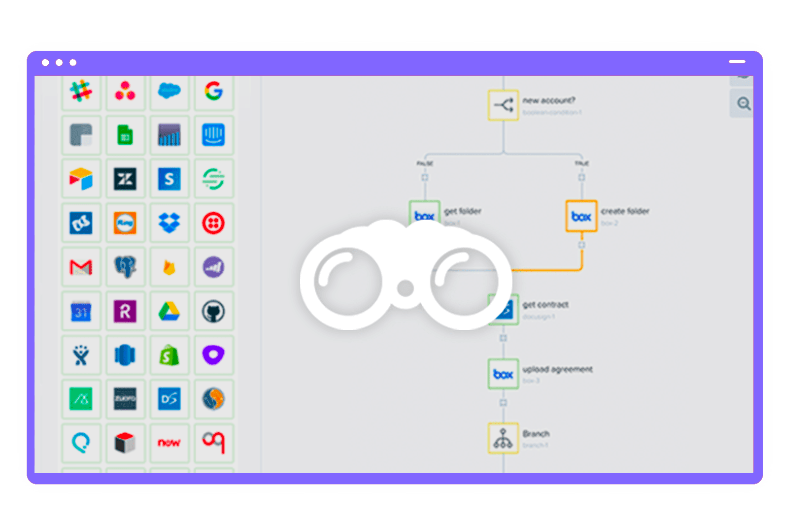Screen dimensions: 812x514
Task: Choose the Shopify bag connector
Action: click(x=169, y=355)
